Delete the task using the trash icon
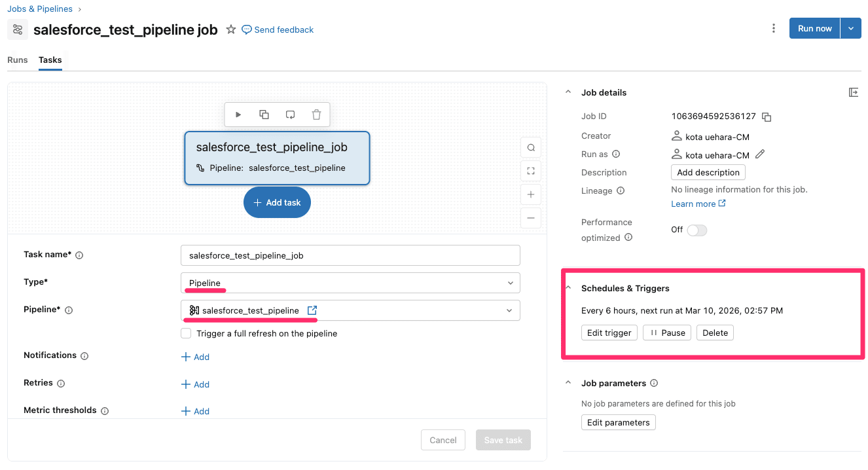This screenshot has height=470, width=868. tap(317, 114)
